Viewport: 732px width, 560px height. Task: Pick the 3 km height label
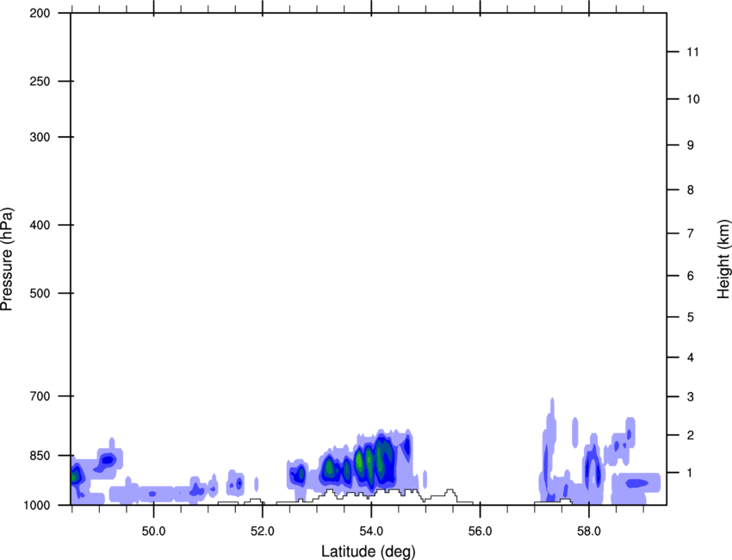(x=691, y=396)
